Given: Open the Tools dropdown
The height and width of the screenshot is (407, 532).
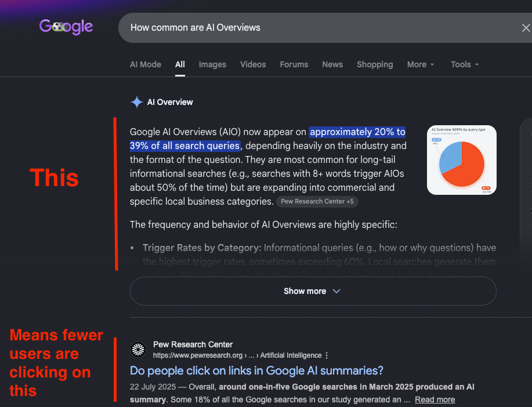Looking at the screenshot, I should click(x=464, y=64).
